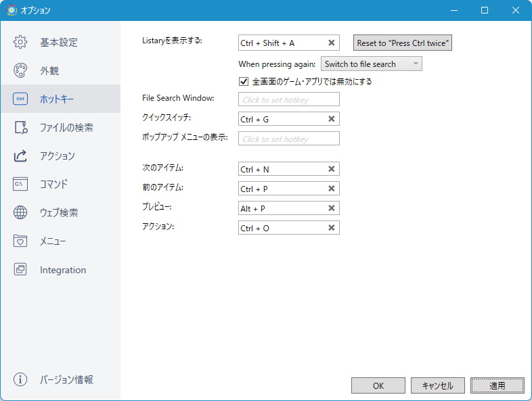Image resolution: width=532 pixels, height=401 pixels.
Task: Open the Integration windows icon
Action: [20, 270]
